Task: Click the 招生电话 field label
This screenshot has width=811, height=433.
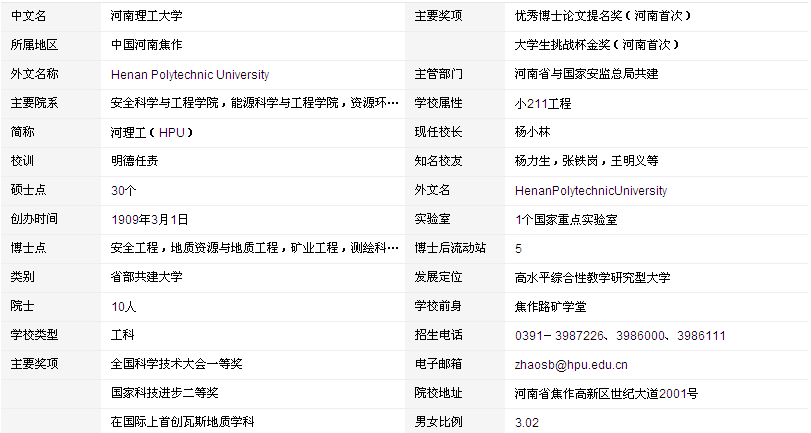Action: coord(438,335)
